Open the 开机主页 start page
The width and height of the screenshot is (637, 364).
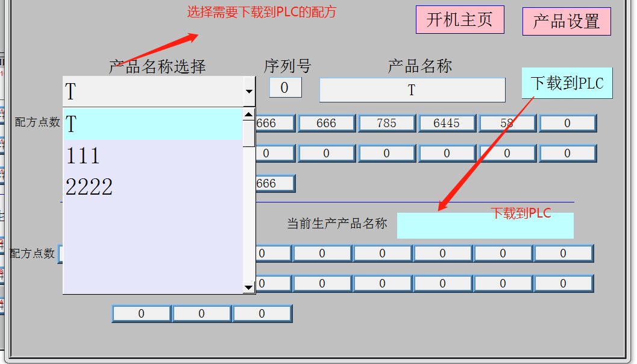tap(459, 20)
